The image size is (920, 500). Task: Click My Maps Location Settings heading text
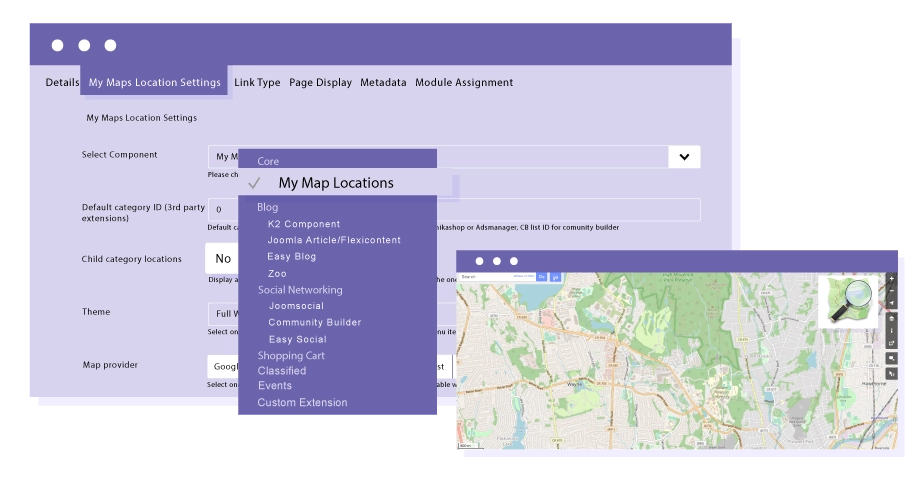[x=141, y=118]
